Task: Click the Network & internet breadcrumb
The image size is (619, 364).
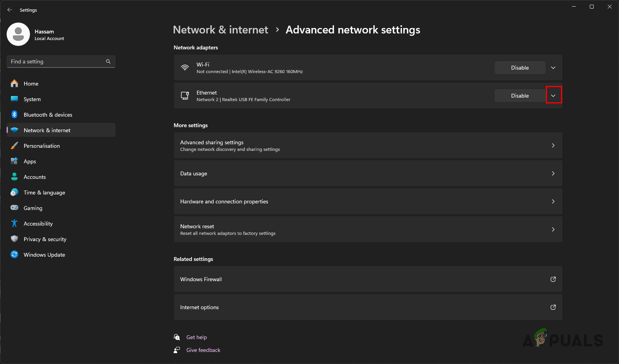Action: click(220, 30)
